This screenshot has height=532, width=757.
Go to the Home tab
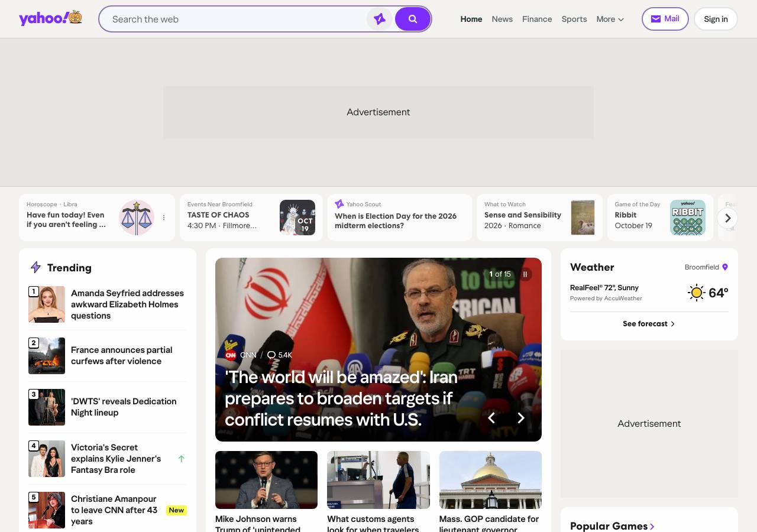pyautogui.click(x=471, y=19)
